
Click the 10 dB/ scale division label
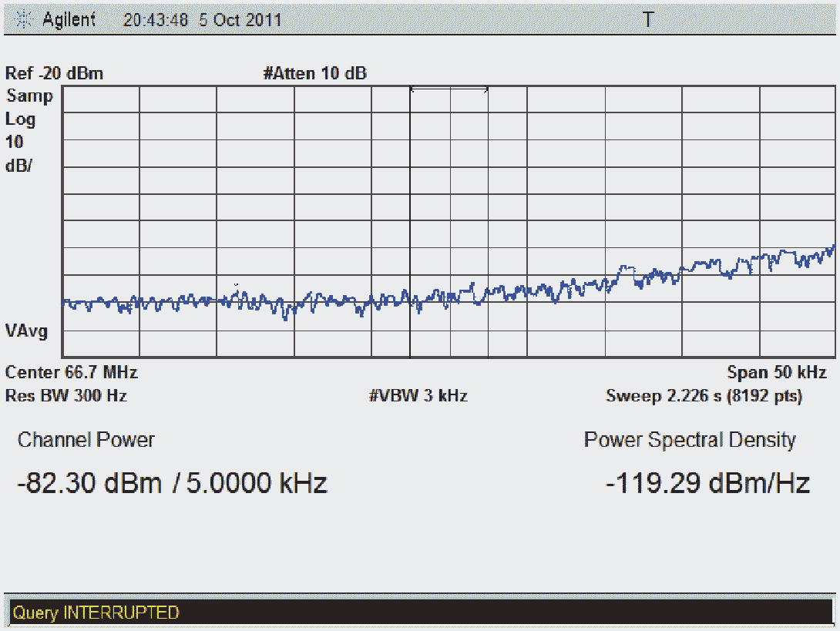(x=18, y=153)
